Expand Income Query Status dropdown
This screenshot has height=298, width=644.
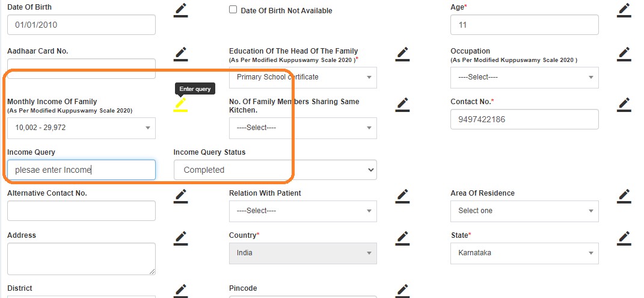(275, 170)
